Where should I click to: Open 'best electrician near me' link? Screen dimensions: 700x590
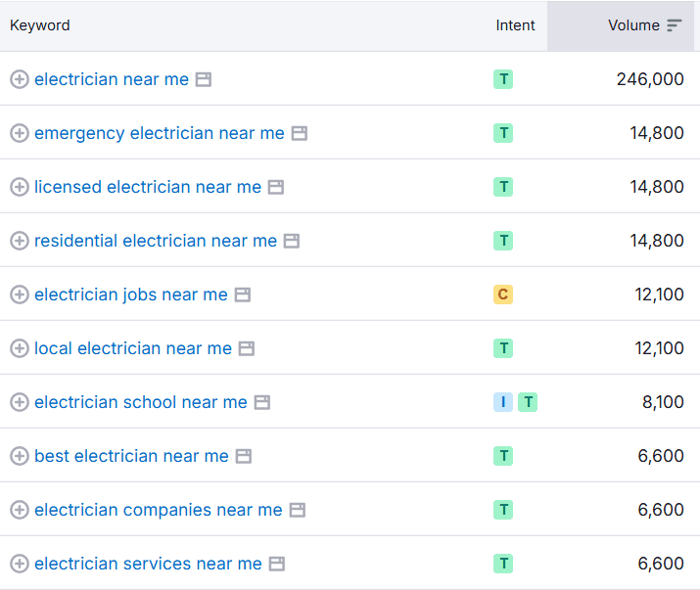pyautogui.click(x=132, y=456)
